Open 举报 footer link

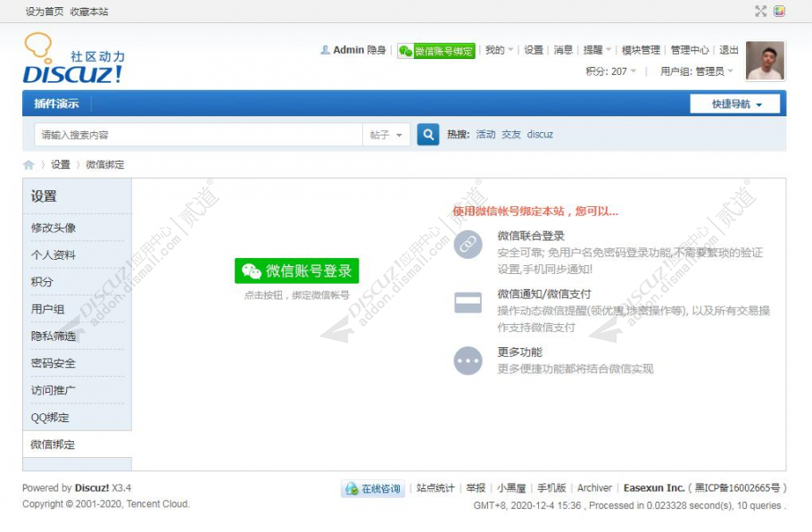476,488
